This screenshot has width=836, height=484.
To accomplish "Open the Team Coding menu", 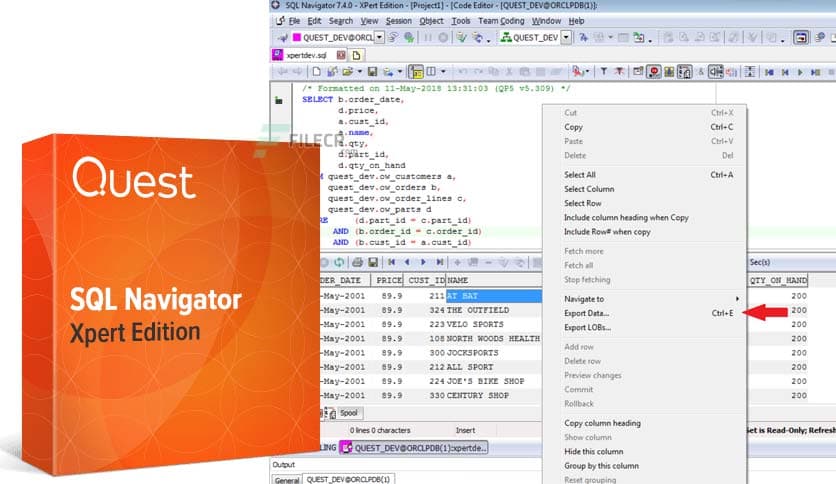I will coord(501,21).
